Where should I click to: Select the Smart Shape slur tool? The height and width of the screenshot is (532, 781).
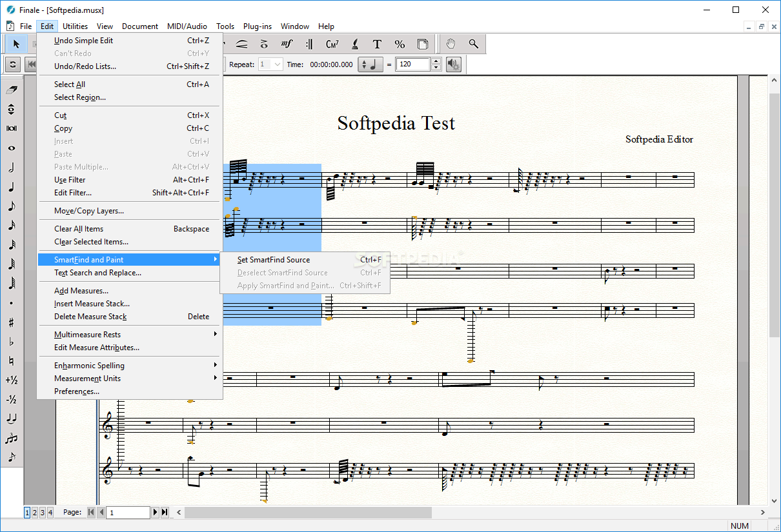(242, 44)
